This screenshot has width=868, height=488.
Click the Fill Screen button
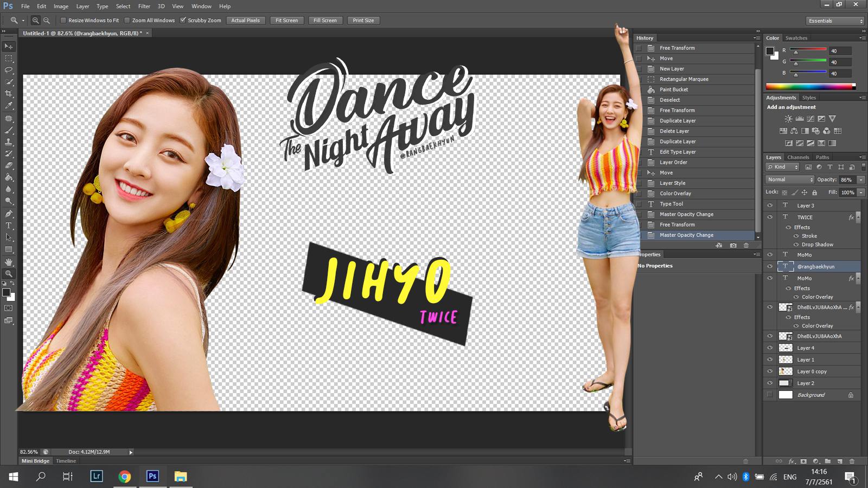(x=325, y=21)
